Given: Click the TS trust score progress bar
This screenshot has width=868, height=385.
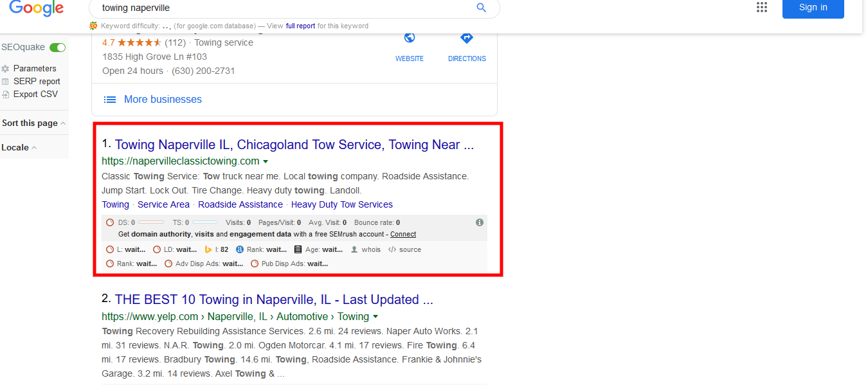Looking at the screenshot, I should 205,222.
